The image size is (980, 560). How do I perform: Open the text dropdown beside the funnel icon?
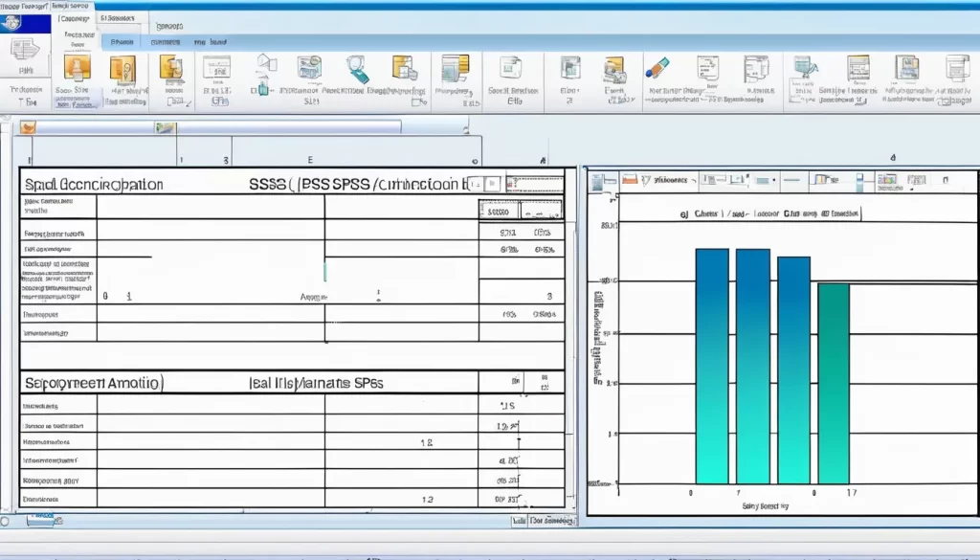point(675,180)
